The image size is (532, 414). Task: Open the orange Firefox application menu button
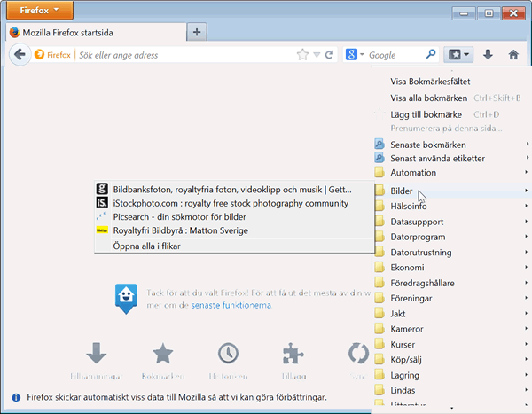click(x=40, y=10)
